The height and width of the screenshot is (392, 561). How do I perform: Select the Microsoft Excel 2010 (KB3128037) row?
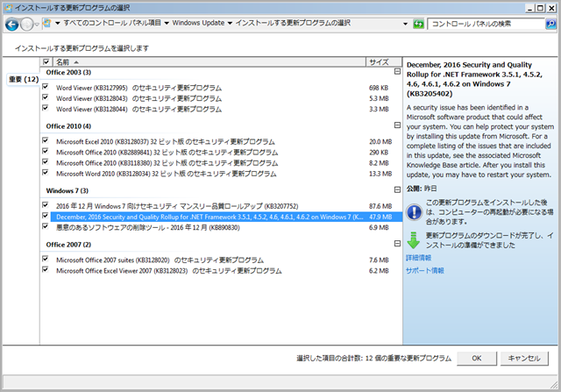(226, 142)
